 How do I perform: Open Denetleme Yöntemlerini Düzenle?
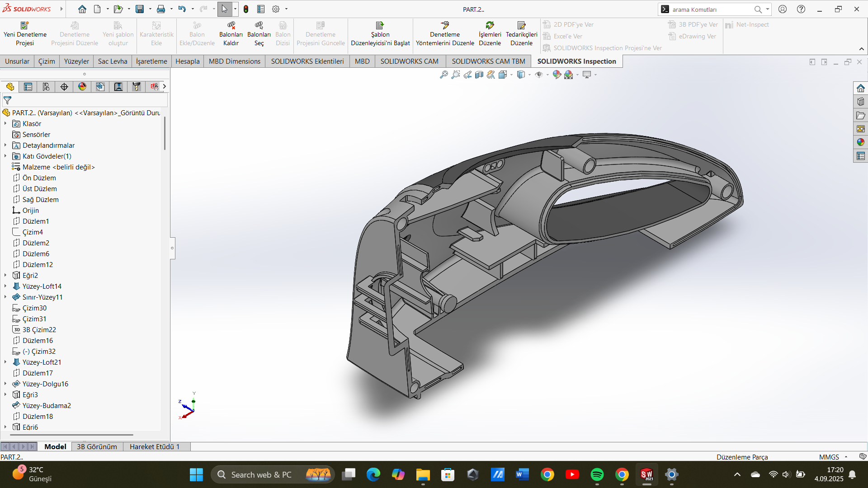pos(445,34)
